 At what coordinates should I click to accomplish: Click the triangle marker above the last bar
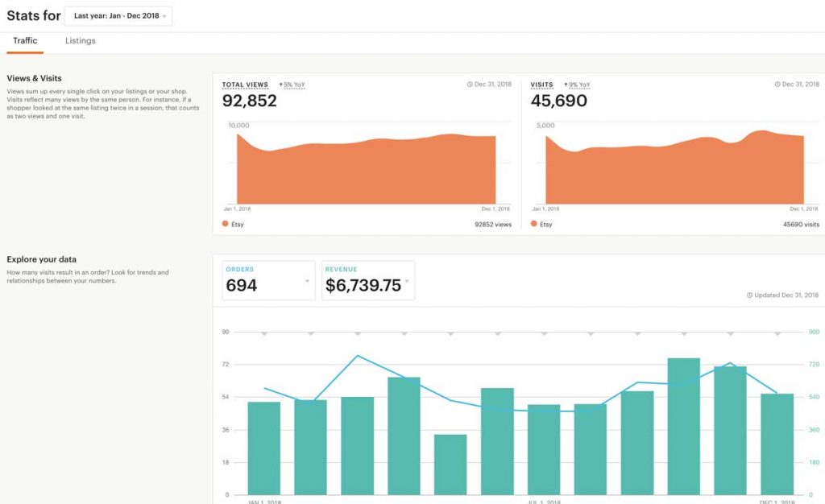(x=777, y=334)
